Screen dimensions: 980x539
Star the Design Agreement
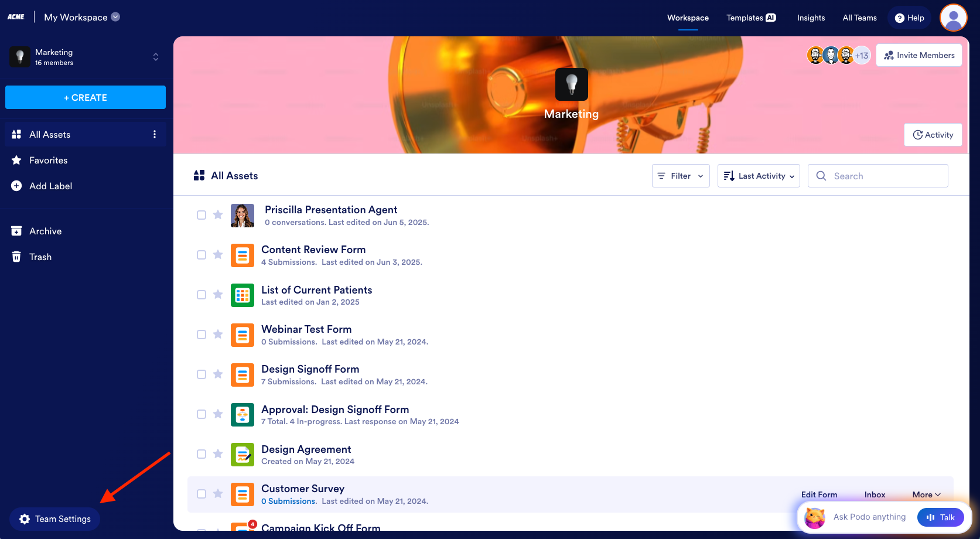click(x=218, y=453)
